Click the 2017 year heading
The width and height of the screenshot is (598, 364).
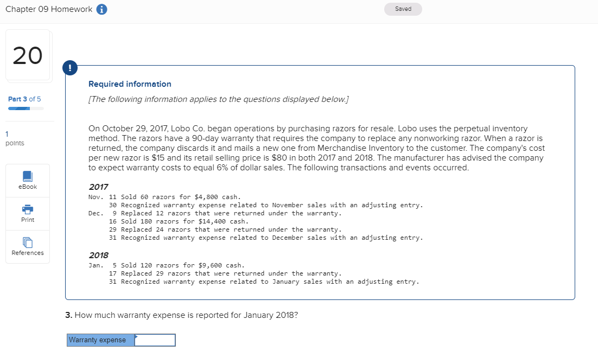[98, 187]
